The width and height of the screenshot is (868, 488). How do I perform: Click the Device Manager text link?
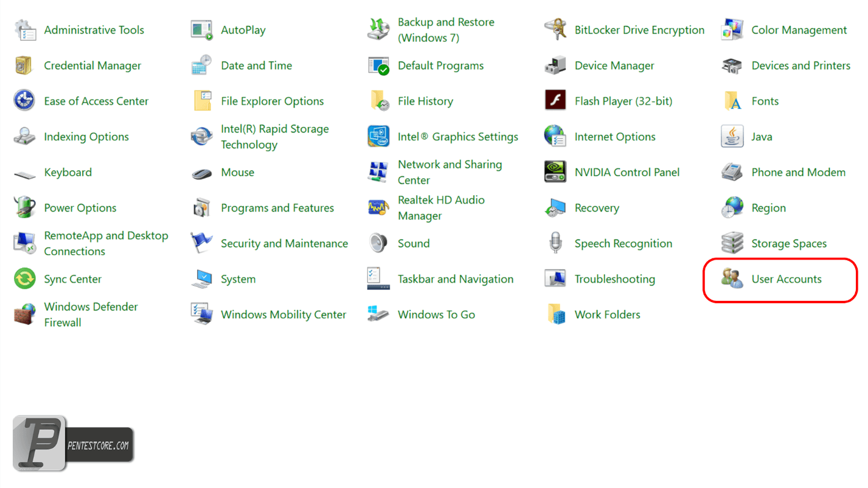[614, 66]
